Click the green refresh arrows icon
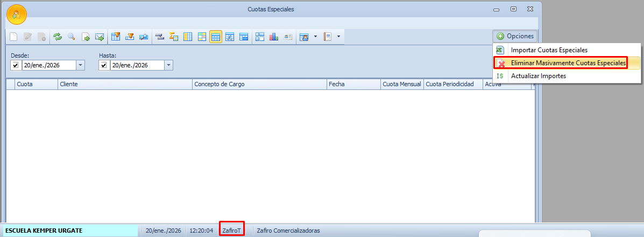Screen dimensions: 644x237 coord(57,37)
